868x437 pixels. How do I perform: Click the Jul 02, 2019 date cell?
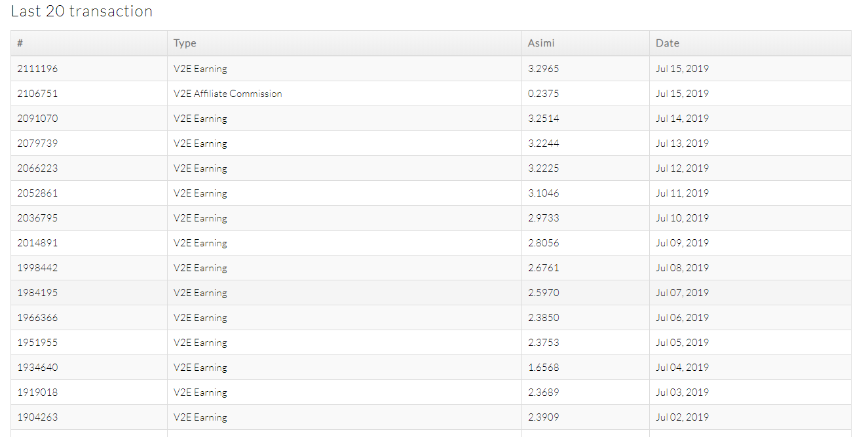682,417
